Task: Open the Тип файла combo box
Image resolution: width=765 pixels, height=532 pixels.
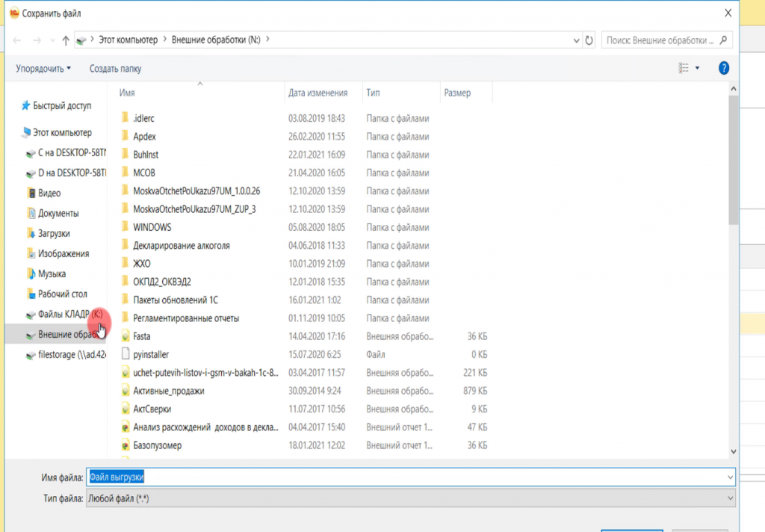Action: pos(409,497)
